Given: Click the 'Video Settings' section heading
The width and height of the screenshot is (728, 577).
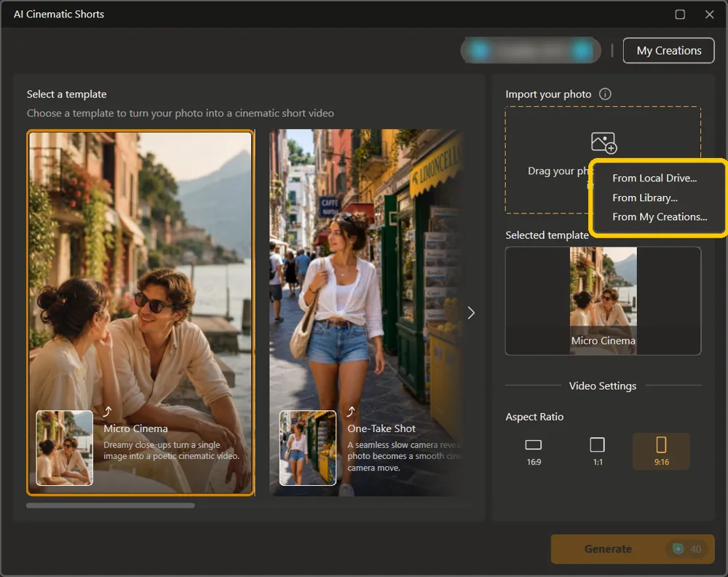Looking at the screenshot, I should click(x=603, y=385).
